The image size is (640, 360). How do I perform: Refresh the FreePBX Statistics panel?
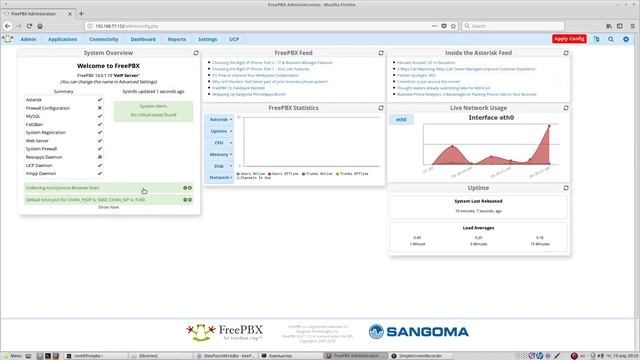(x=381, y=108)
